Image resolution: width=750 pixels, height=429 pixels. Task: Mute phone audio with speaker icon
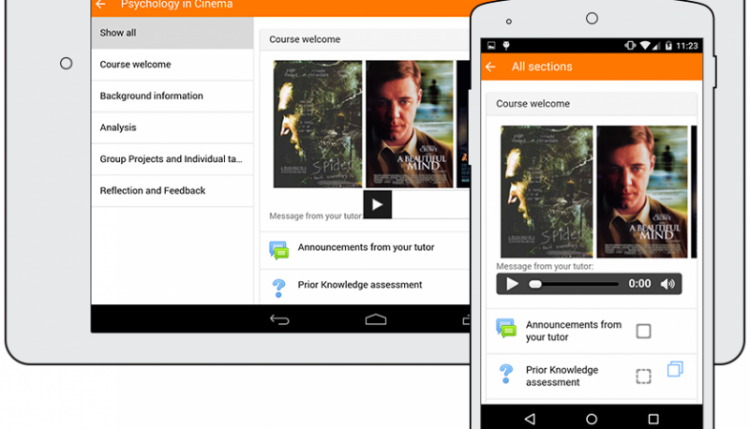point(668,284)
